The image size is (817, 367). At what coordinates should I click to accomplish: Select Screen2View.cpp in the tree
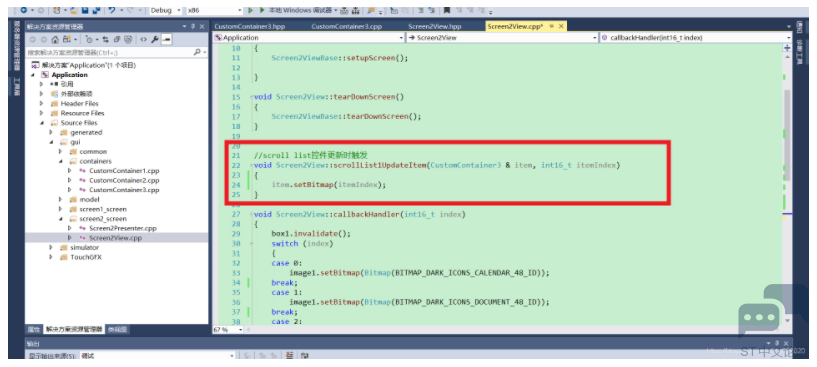pyautogui.click(x=115, y=238)
